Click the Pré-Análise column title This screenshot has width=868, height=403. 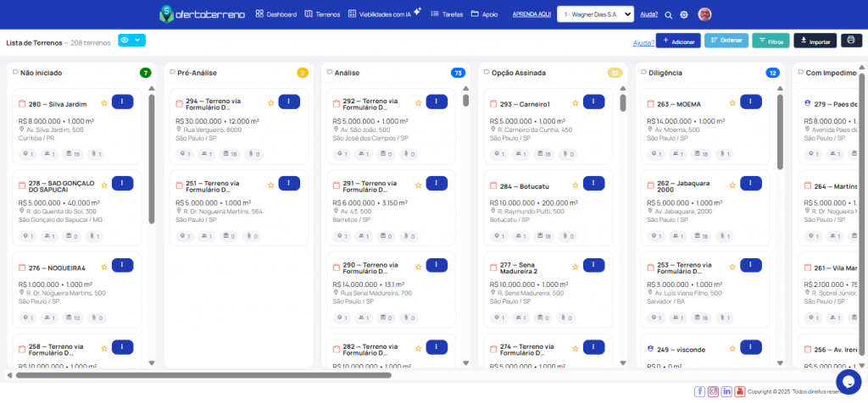point(197,73)
